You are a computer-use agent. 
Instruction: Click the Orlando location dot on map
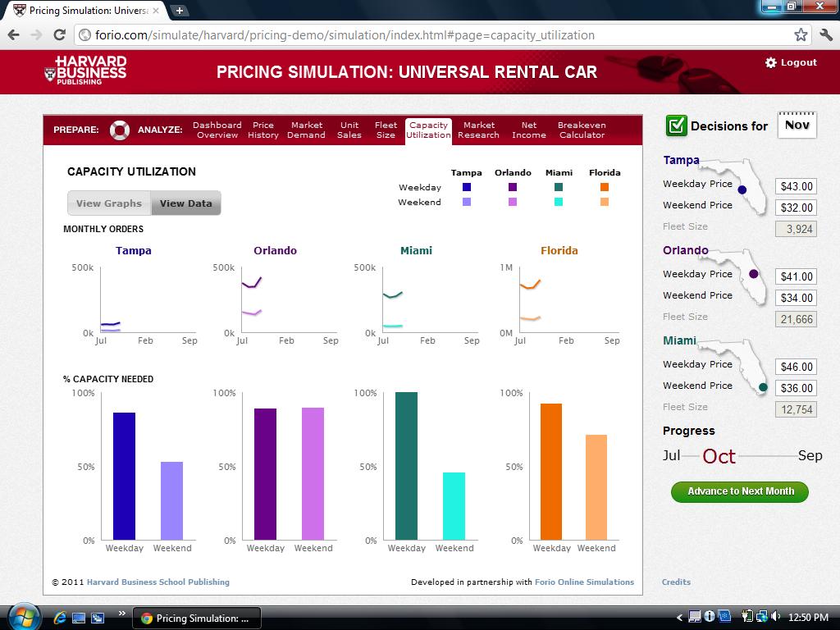pos(753,274)
